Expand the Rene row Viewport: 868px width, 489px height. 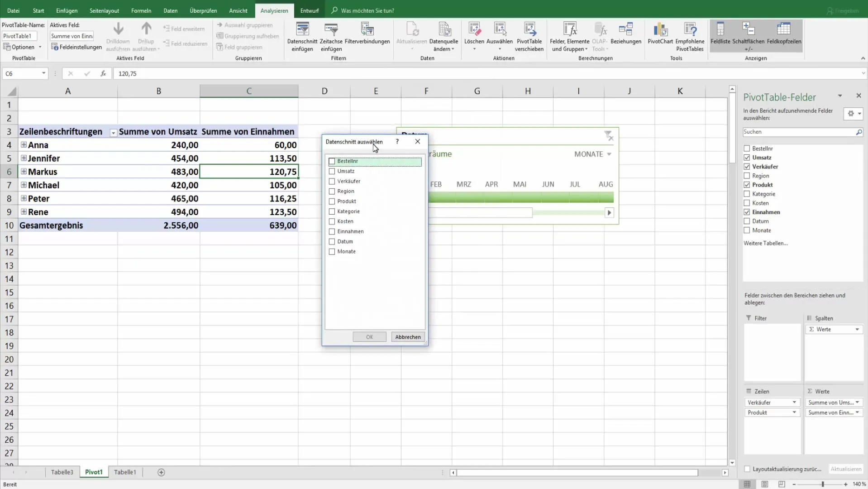tap(24, 211)
